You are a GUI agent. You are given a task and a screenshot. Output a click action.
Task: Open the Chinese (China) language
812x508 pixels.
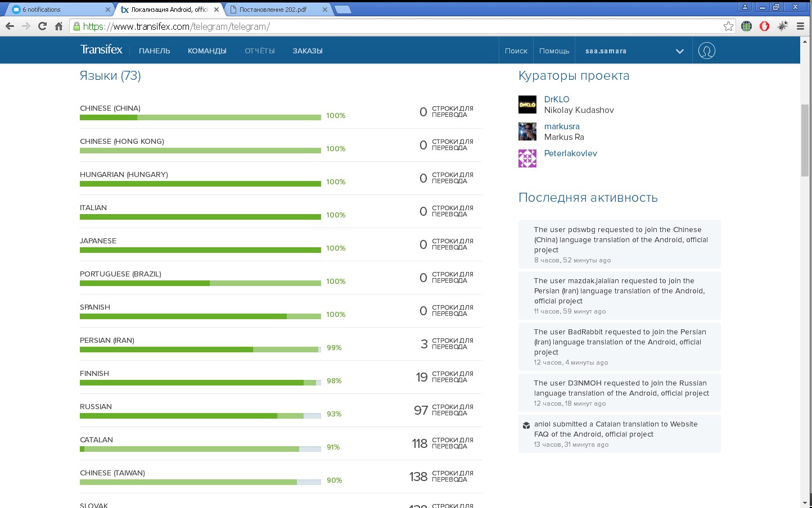pos(110,108)
